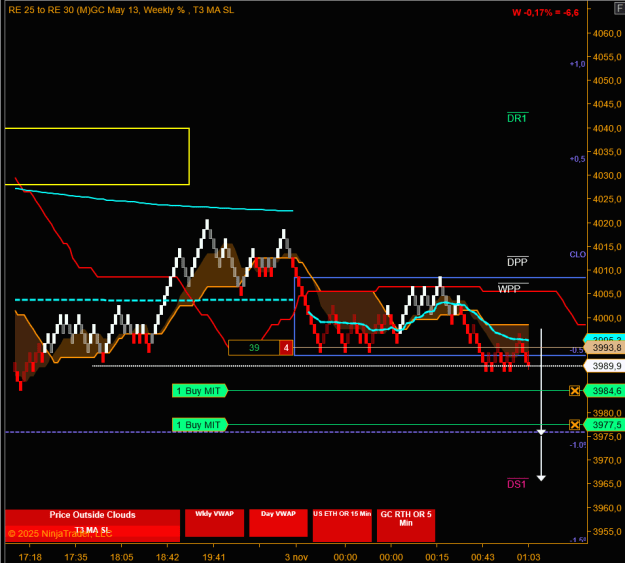Click the W -0,17% = -6,6 readout
The image size is (625, 563).
[x=545, y=12]
